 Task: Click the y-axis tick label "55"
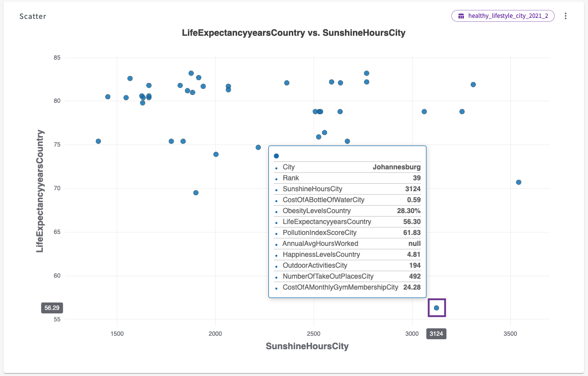pos(57,319)
